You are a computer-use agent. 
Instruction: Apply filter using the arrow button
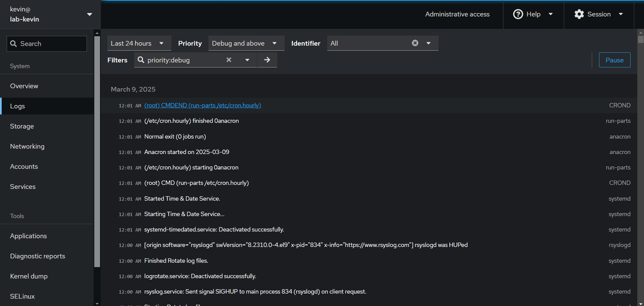[267, 60]
